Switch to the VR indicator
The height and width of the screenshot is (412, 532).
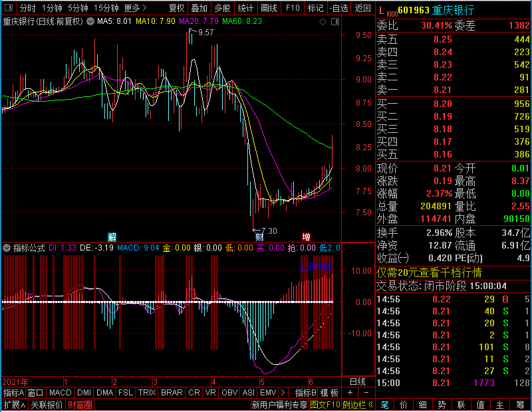tap(210, 393)
